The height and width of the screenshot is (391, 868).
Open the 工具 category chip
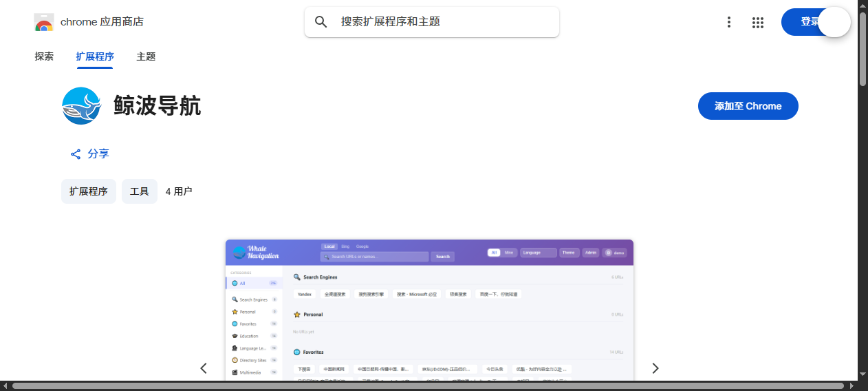tap(140, 191)
